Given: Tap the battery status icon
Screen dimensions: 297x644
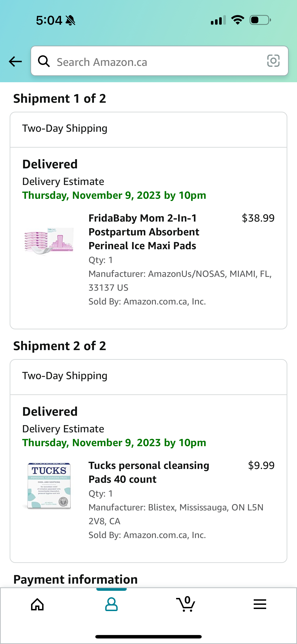Looking at the screenshot, I should click(x=260, y=20).
